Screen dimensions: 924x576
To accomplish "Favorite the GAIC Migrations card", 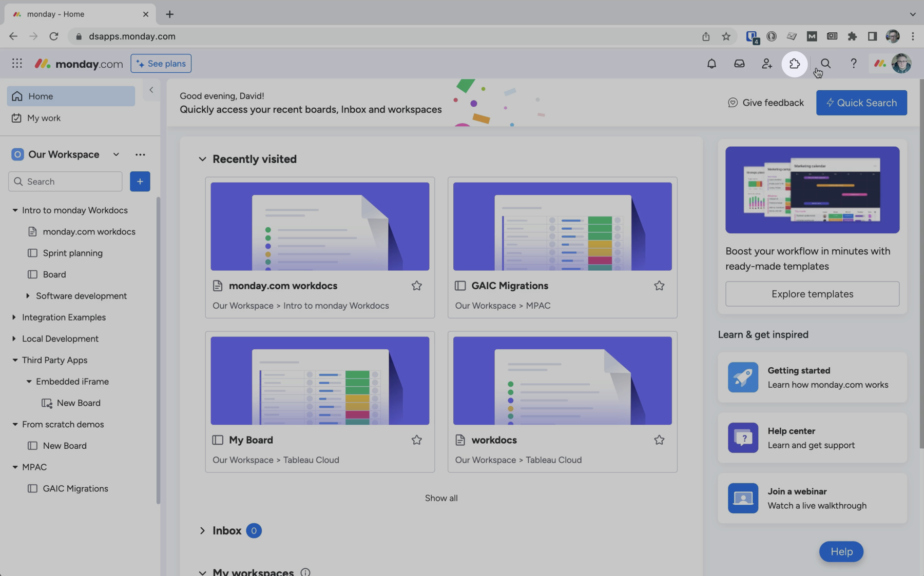I will pyautogui.click(x=659, y=286).
